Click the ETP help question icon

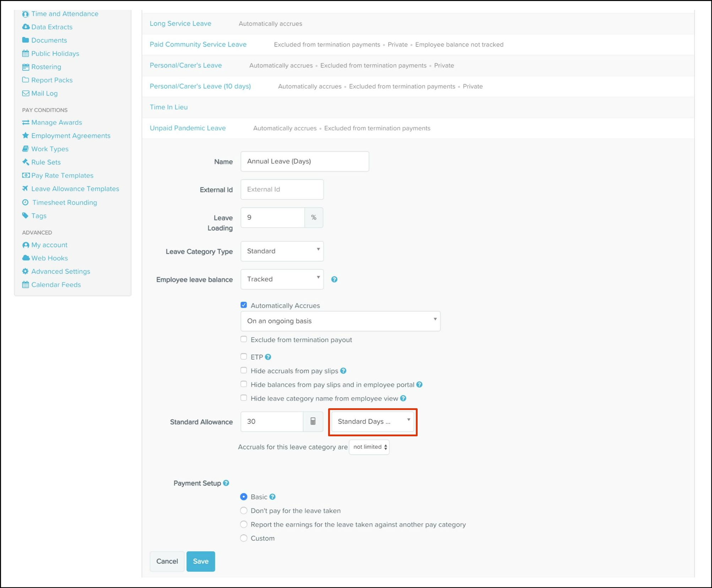[268, 357]
